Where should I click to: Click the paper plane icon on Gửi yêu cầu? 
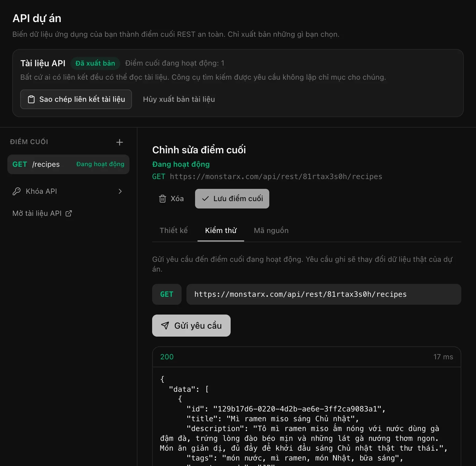point(165,326)
